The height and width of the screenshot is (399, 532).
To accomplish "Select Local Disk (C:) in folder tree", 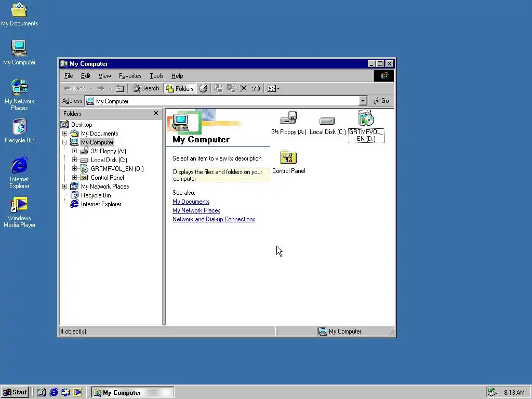I will (x=109, y=160).
